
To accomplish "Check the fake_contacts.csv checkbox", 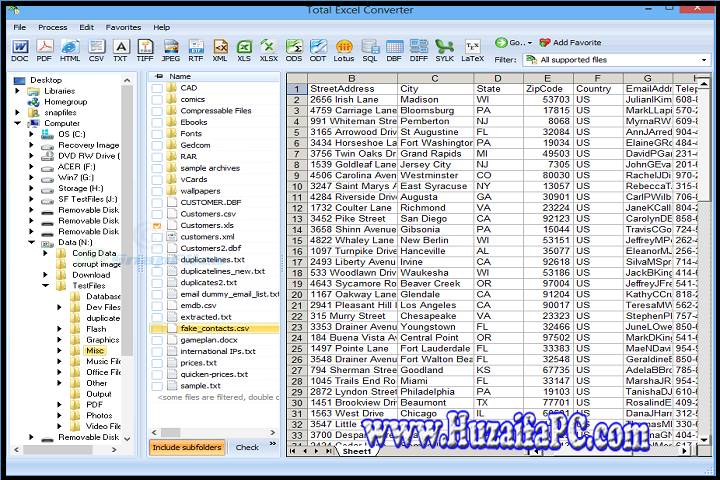I will point(157,329).
